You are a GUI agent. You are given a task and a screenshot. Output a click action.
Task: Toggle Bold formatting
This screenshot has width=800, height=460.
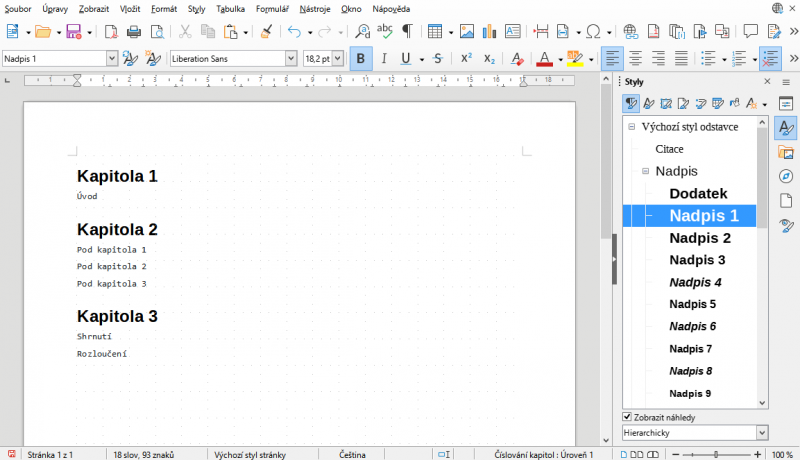coord(361,59)
